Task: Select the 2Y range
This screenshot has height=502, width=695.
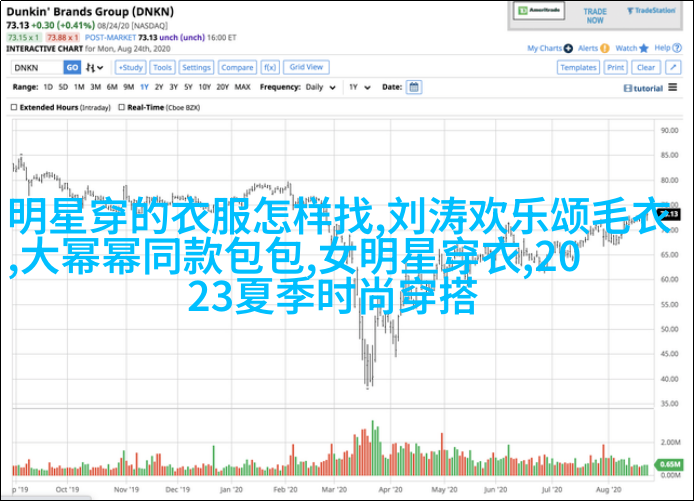Action: coord(159,87)
